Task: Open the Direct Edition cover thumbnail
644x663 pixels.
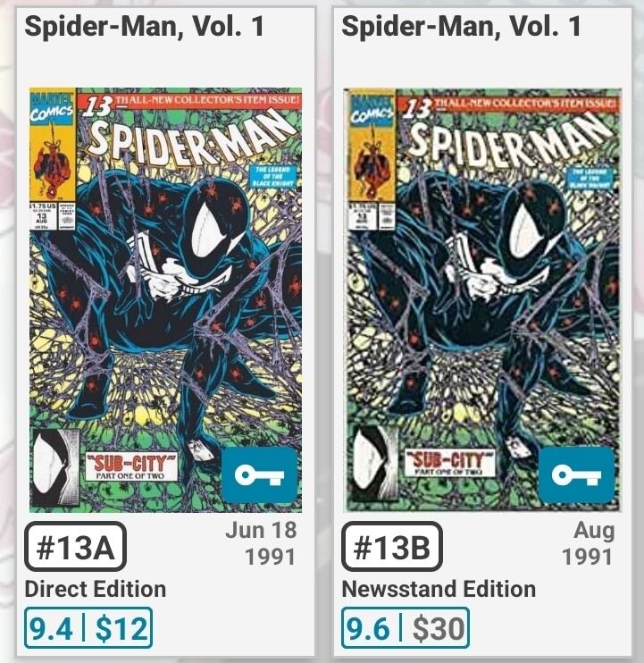Action: [165, 300]
